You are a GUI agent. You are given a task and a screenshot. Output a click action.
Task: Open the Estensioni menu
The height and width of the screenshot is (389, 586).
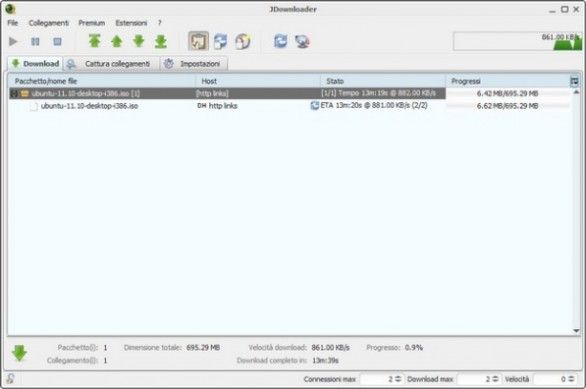(x=131, y=23)
